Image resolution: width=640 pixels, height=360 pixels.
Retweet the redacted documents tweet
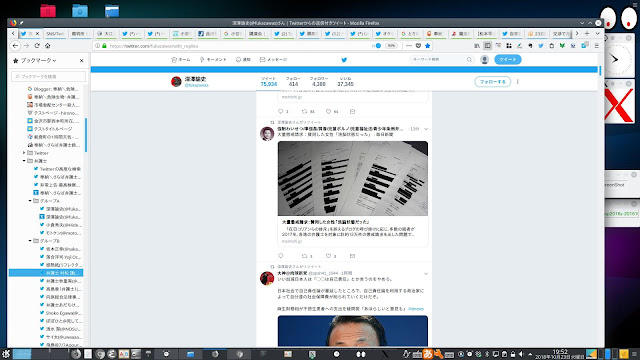click(304, 256)
